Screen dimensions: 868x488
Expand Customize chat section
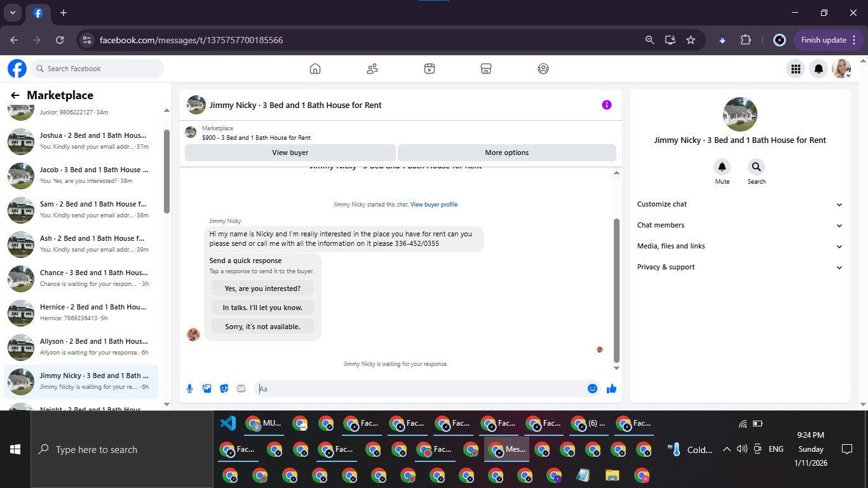pos(740,204)
